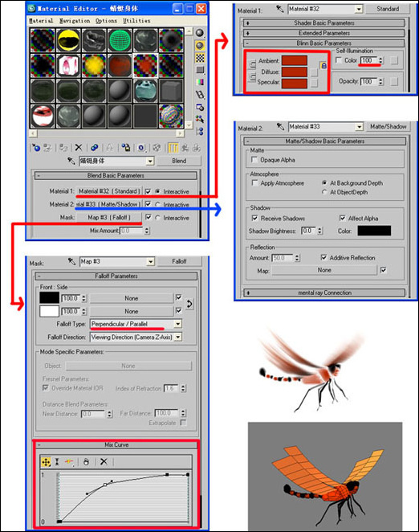Open the Options menu
Viewport: 419px width, 532px height.
tap(106, 21)
